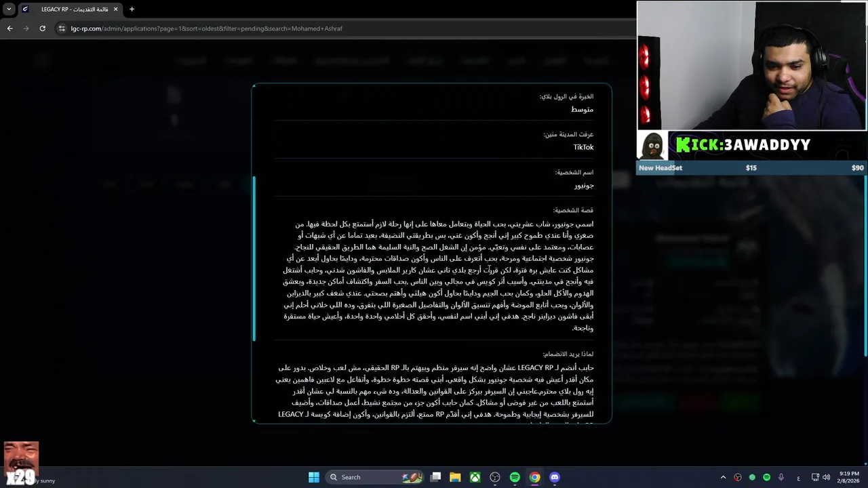Click the Spotify tray icon

point(767,477)
